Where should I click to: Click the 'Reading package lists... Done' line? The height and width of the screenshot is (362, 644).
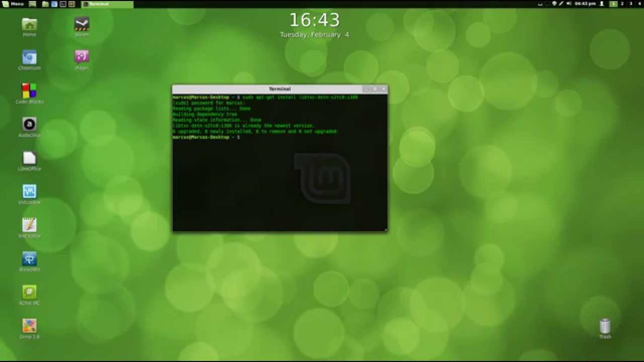[211, 109]
